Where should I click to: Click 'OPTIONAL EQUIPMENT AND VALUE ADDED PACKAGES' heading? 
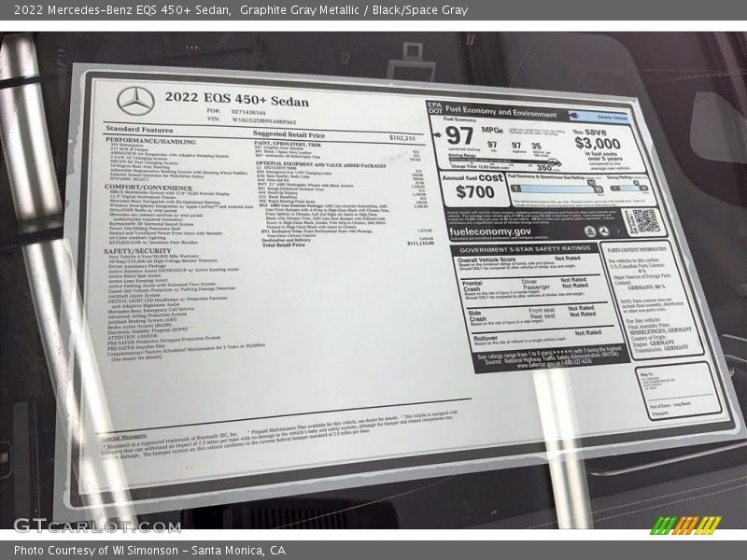320,164
